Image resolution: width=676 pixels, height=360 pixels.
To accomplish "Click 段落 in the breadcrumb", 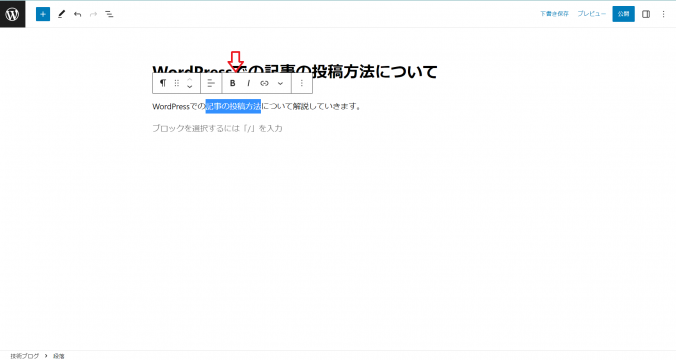I will 59,356.
